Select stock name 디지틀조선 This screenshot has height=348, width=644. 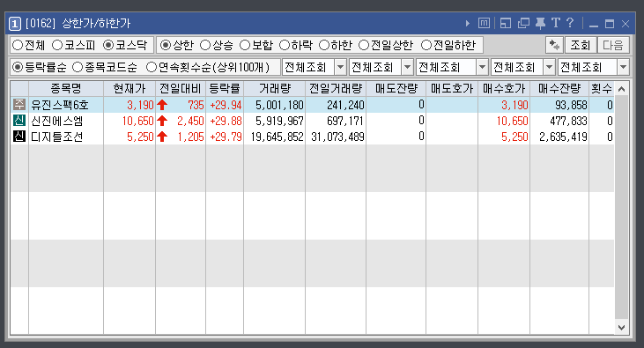[x=57, y=137]
